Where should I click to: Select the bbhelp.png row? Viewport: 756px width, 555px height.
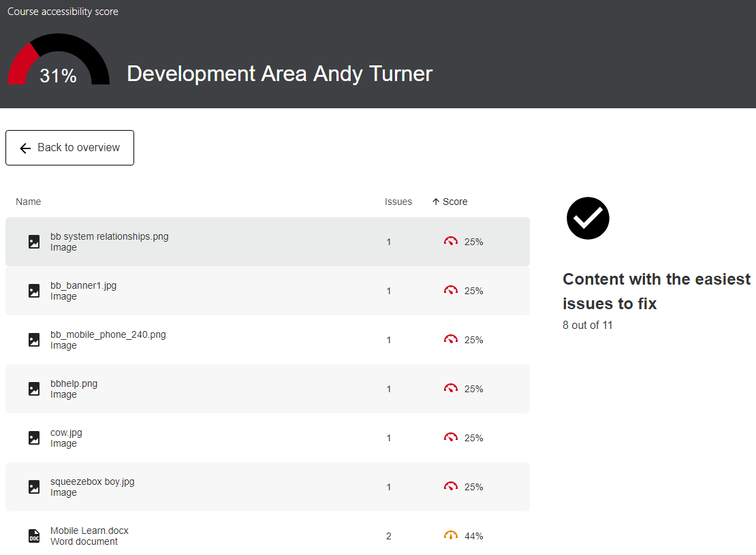pos(267,388)
